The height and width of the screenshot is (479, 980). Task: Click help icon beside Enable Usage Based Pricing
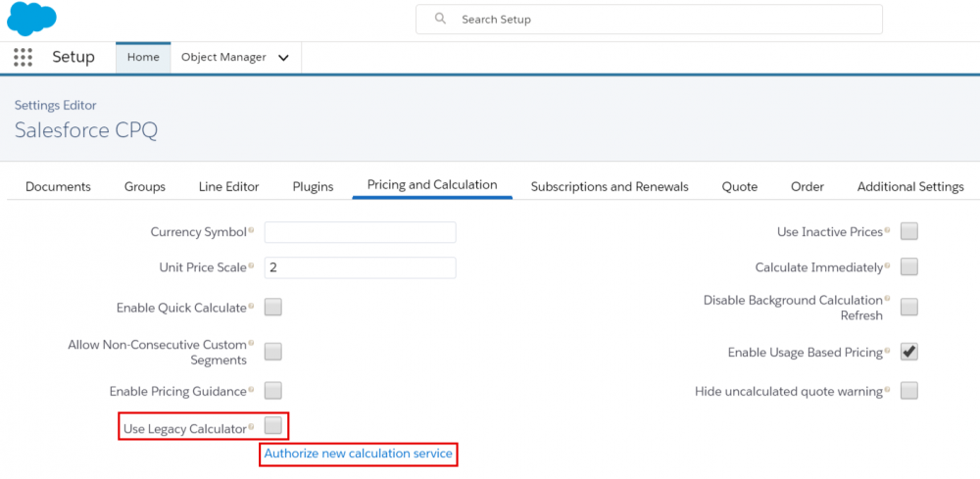click(887, 351)
